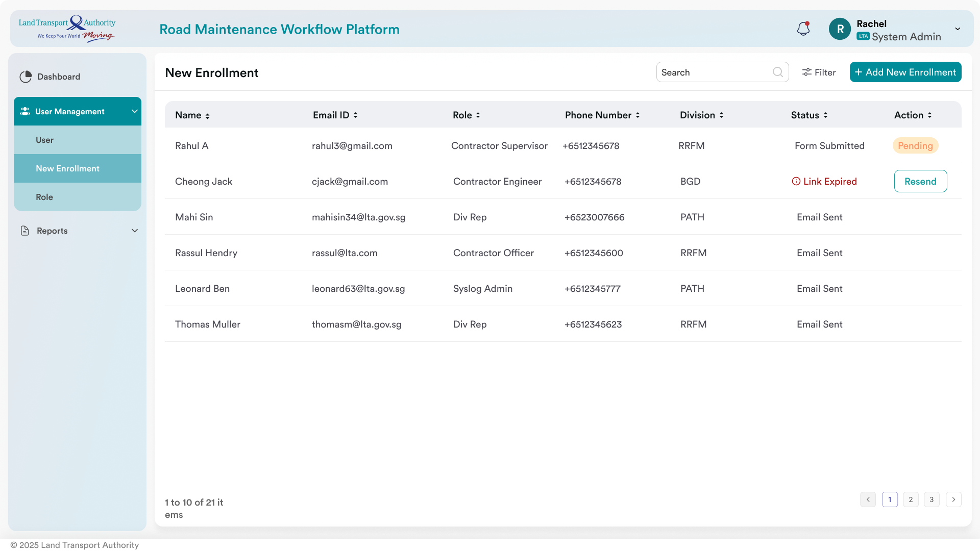
Task: Click the Contractor Supervisor role cell
Action: tap(499, 146)
